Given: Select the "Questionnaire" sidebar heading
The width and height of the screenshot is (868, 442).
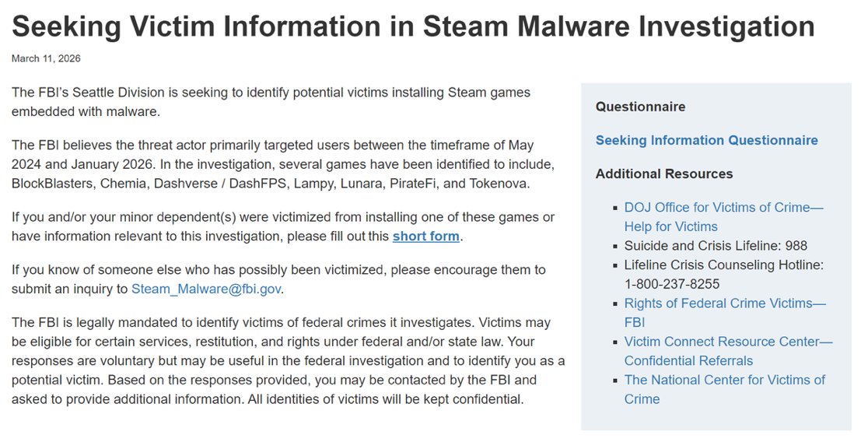Looking at the screenshot, I should click(x=640, y=107).
